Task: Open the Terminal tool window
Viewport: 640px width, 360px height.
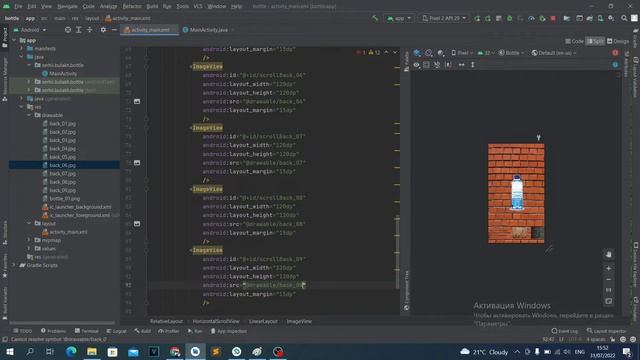Action: click(x=87, y=331)
